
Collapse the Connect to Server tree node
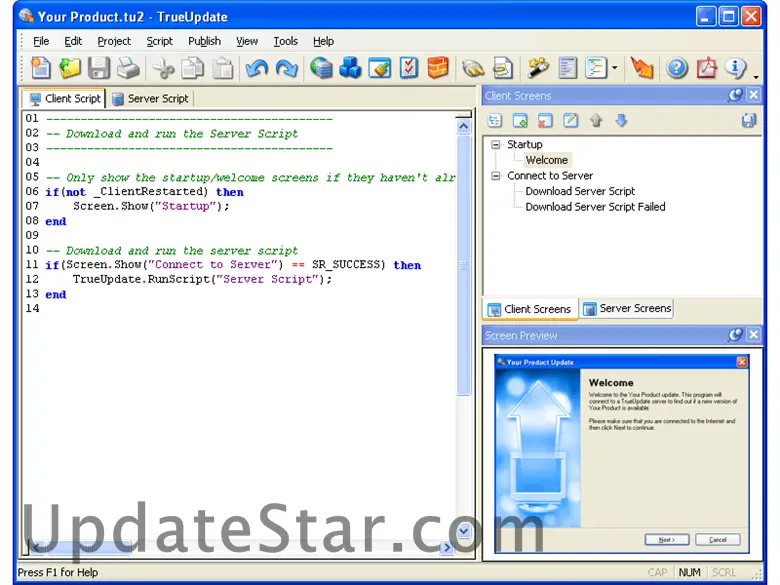tap(495, 176)
